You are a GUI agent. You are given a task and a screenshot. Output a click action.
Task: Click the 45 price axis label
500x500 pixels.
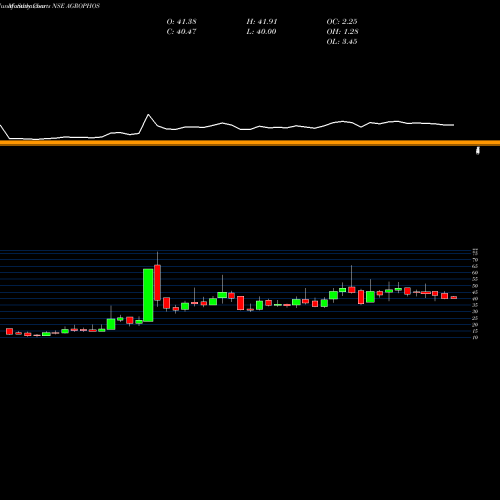[x=475, y=292]
